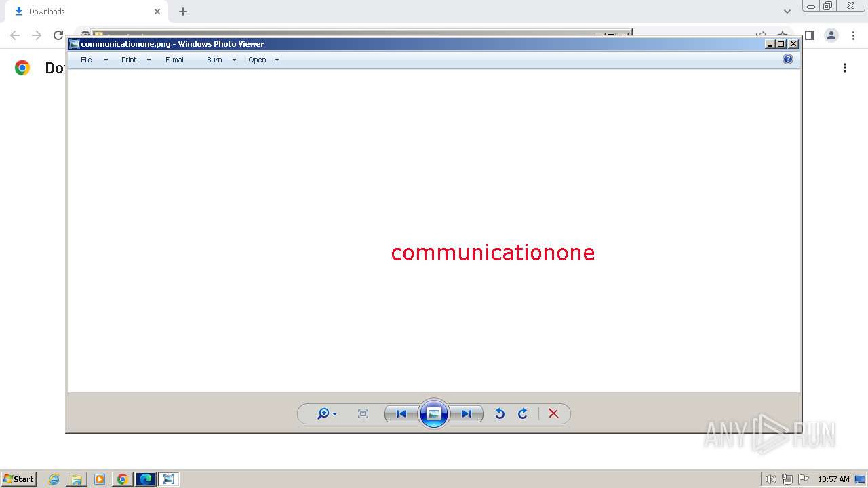The height and width of the screenshot is (488, 868).
Task: Open the zoom magnifier in Photo Viewer
Action: pos(323,413)
